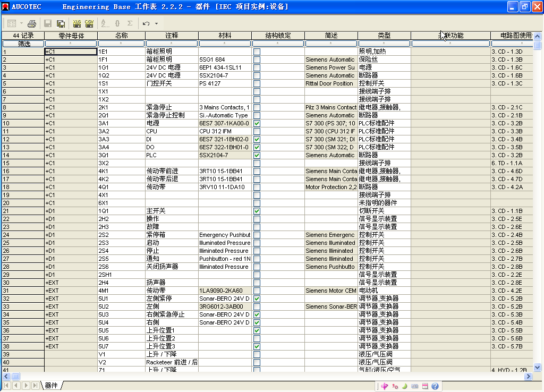Click the Save copy (double disk) icon
This screenshot has height=392, width=544.
point(61,23)
